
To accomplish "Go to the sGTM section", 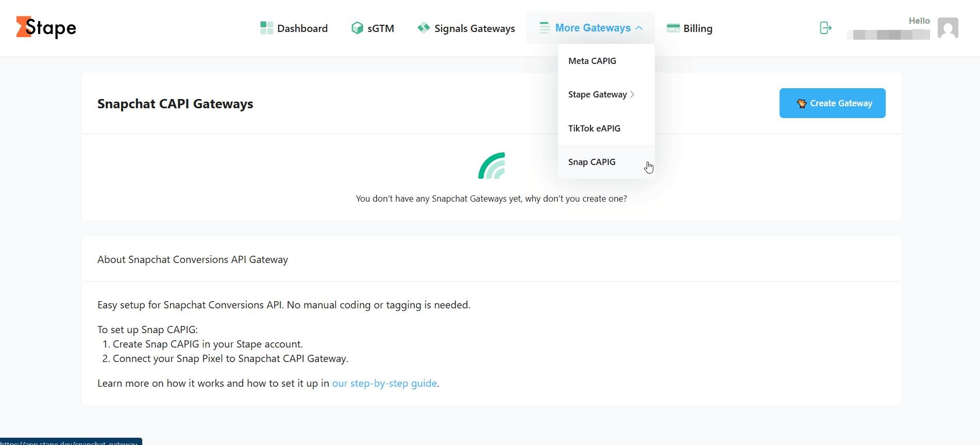I will 373,28.
